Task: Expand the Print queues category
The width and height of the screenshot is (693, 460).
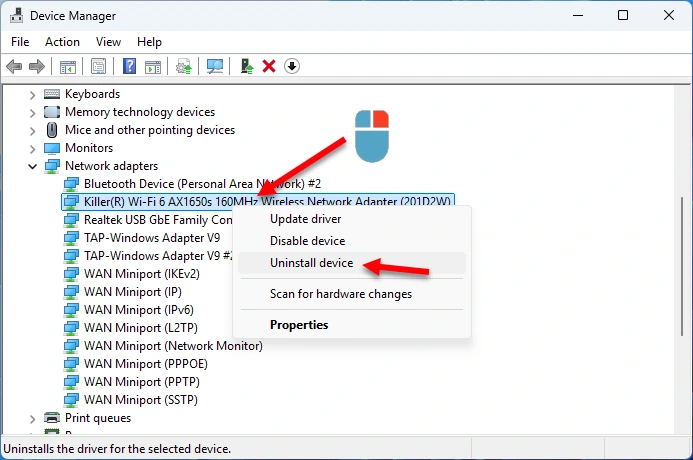Action: pyautogui.click(x=32, y=418)
